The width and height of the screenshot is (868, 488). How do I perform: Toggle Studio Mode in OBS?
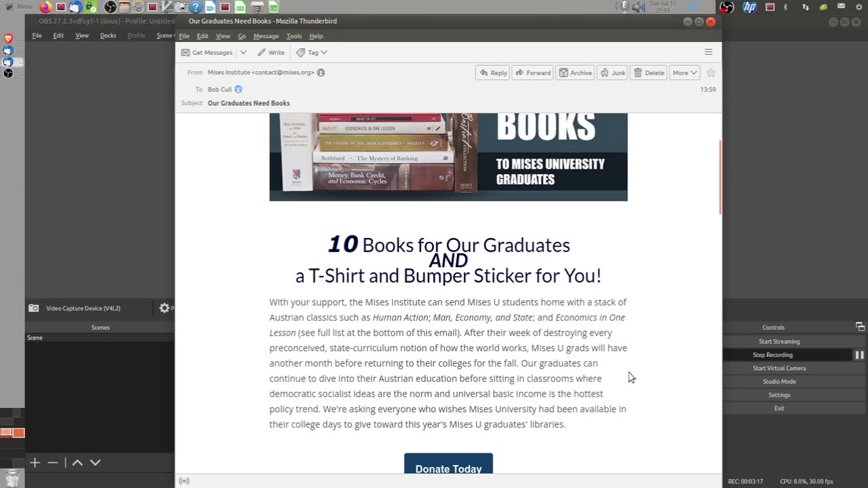pyautogui.click(x=779, y=382)
